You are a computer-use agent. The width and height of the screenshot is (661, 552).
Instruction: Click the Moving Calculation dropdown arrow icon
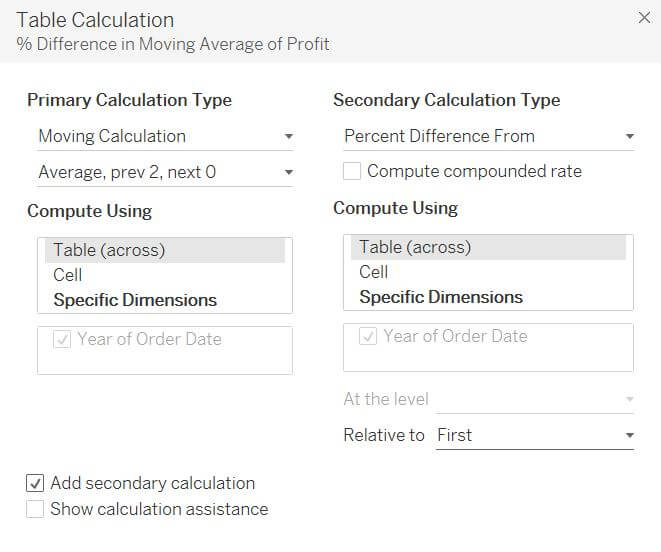point(288,136)
